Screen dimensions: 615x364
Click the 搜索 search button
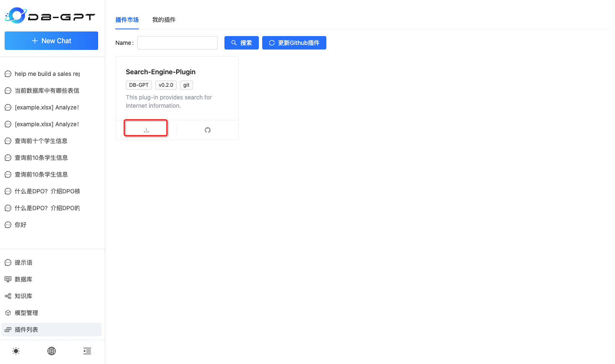(241, 42)
